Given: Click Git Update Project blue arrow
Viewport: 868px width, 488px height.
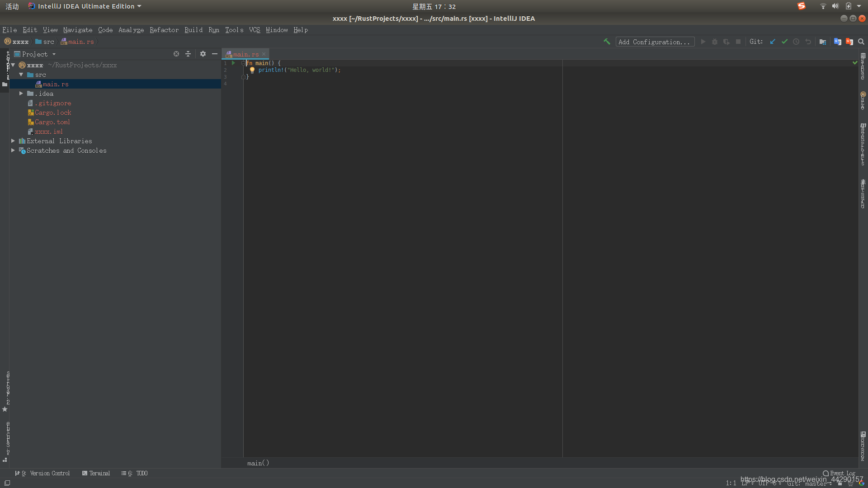Looking at the screenshot, I should (x=773, y=42).
